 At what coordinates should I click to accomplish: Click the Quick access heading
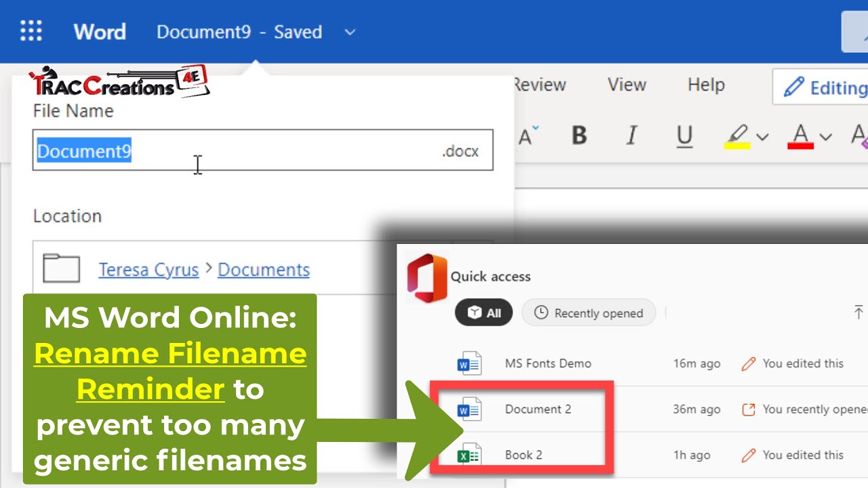click(x=490, y=277)
